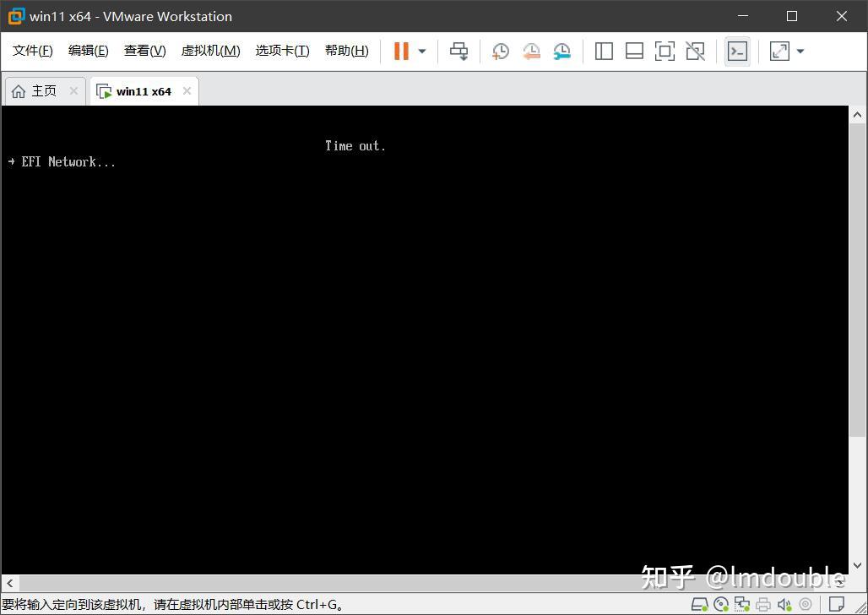Toggle the thumbnail bar visibility

(x=634, y=52)
